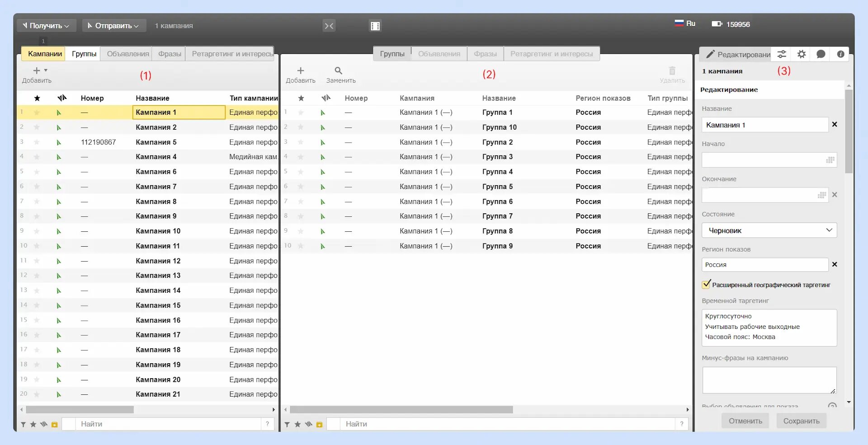The width and height of the screenshot is (868, 445).
Task: Click campaign number 112190867 cell
Action: [98, 142]
